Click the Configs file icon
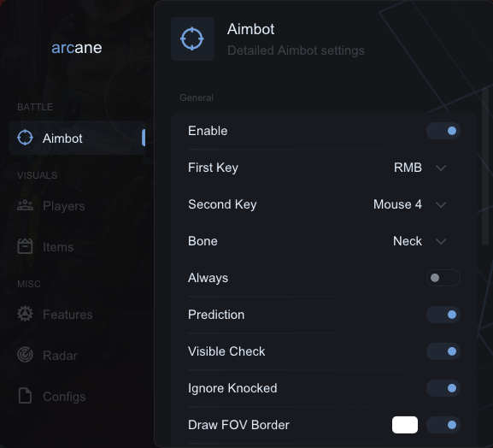Screen dimensions: 493x448 click(x=25, y=396)
